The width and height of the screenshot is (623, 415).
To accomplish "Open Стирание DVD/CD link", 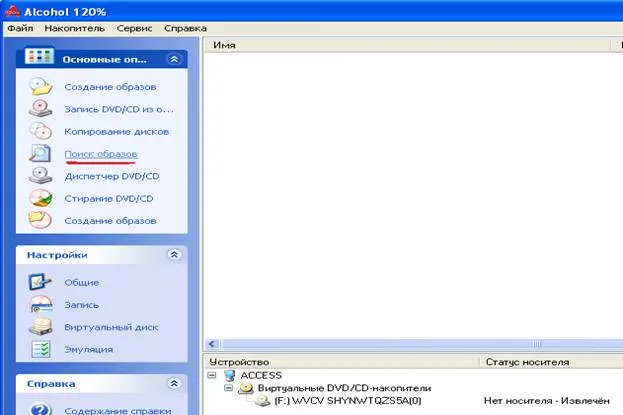I will coord(108,198).
